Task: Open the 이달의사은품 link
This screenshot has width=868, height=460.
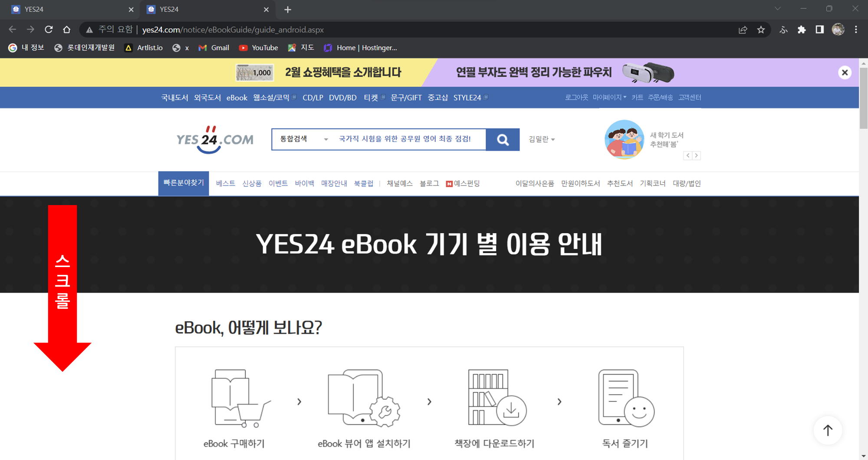Action: pos(535,183)
